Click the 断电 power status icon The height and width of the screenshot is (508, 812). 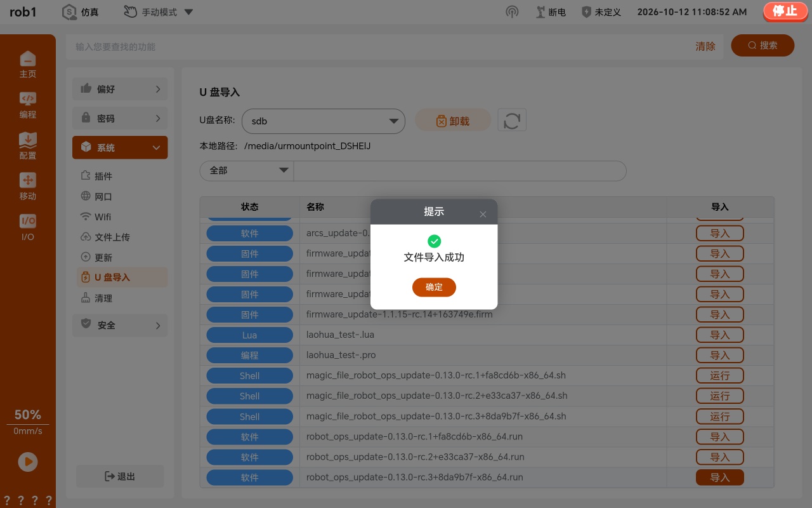(x=541, y=12)
